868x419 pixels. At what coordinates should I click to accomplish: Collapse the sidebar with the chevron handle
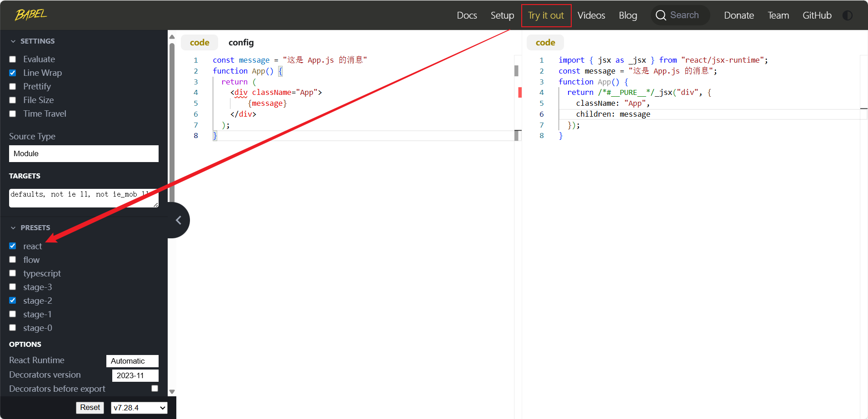pos(179,220)
